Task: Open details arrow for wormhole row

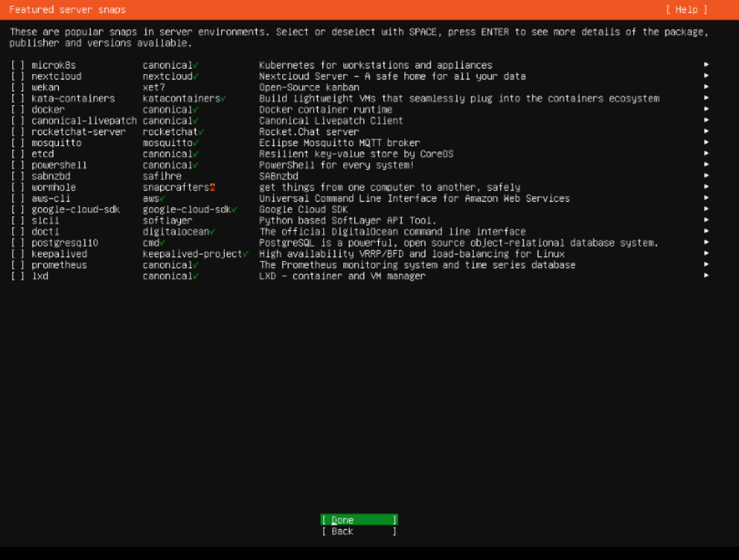Action: tap(706, 187)
